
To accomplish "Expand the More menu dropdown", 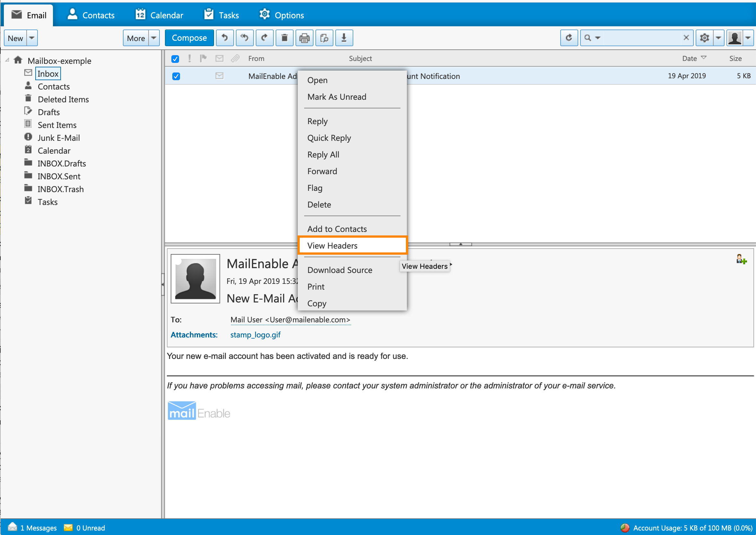I will (x=154, y=38).
